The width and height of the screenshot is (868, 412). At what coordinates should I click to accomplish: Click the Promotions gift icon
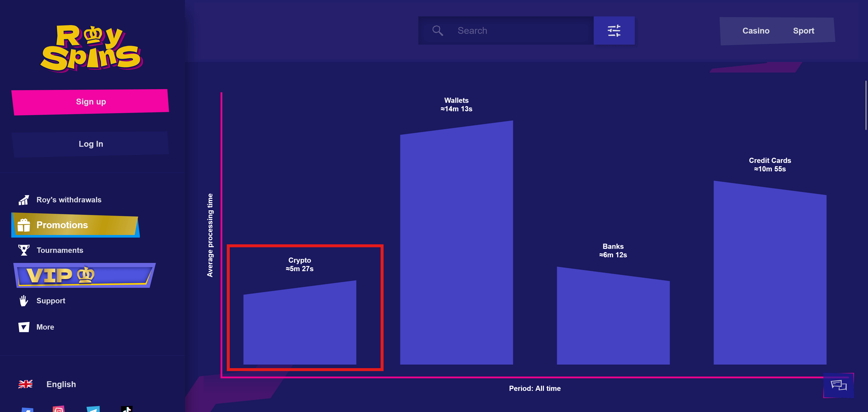point(24,225)
